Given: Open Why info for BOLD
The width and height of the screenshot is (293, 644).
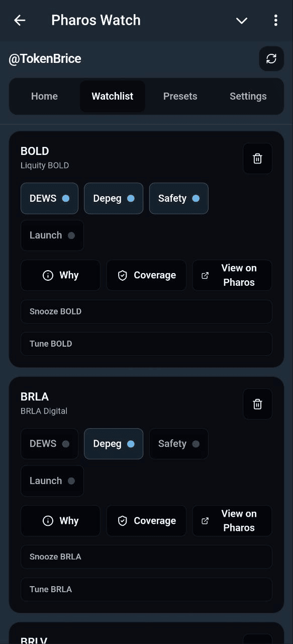Looking at the screenshot, I should (x=60, y=275).
